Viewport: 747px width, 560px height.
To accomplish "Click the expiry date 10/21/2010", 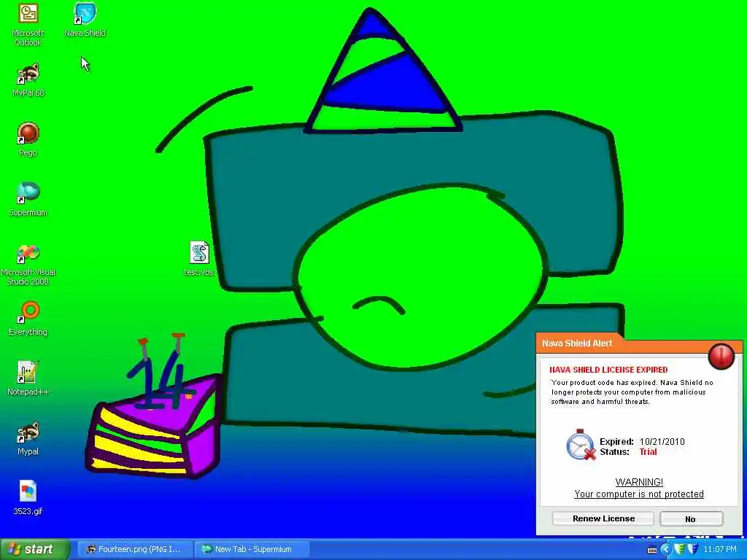I will [x=662, y=441].
